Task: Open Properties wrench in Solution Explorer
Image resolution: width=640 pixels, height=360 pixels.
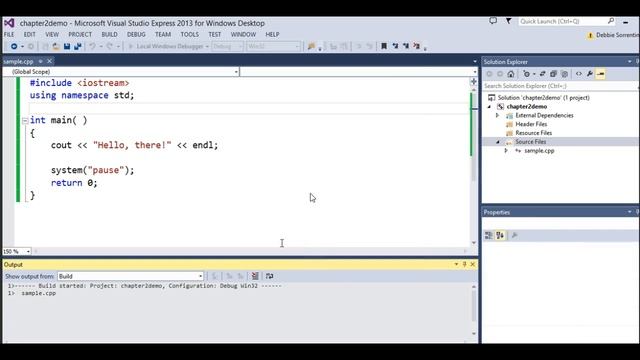Action: (590, 74)
